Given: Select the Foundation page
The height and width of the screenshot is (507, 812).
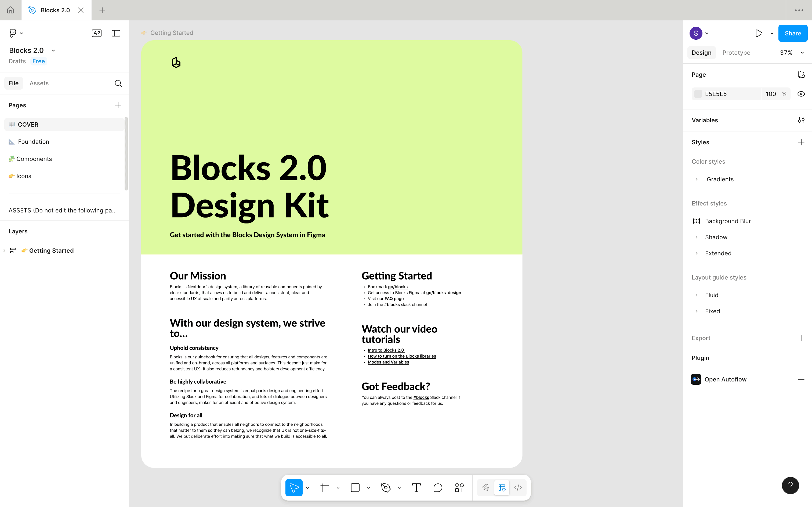Looking at the screenshot, I should (x=34, y=142).
